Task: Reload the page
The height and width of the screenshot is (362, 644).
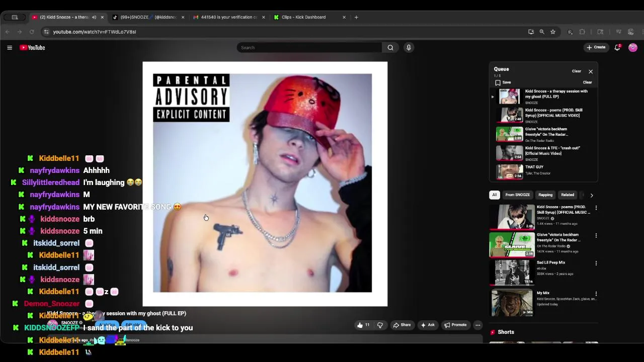Action: [x=31, y=32]
